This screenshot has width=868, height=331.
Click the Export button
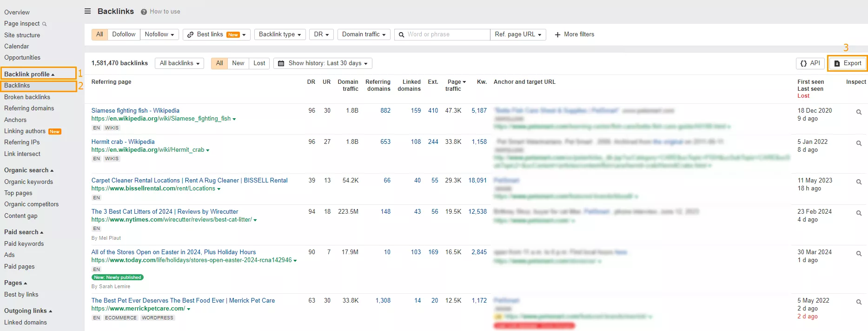[x=848, y=63]
